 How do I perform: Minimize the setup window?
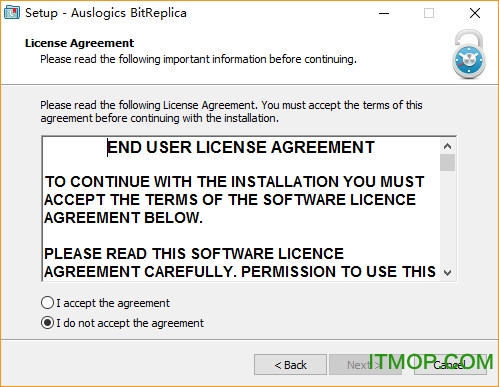(x=384, y=13)
